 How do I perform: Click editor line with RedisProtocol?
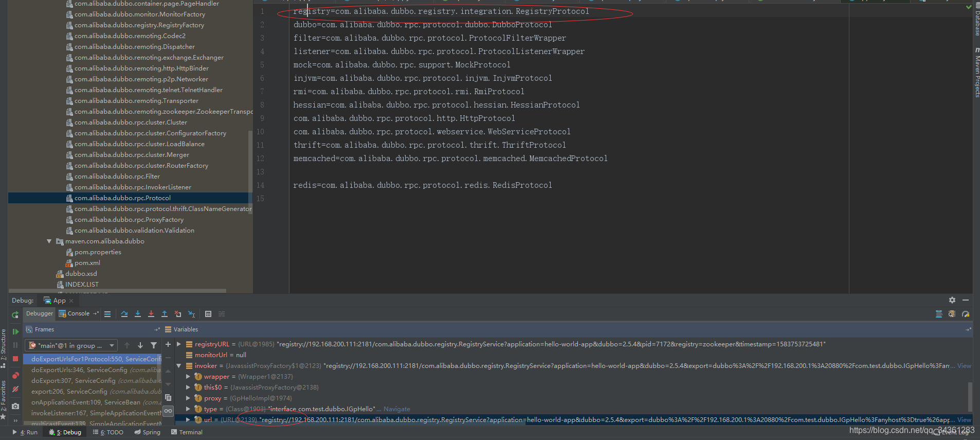(423, 185)
